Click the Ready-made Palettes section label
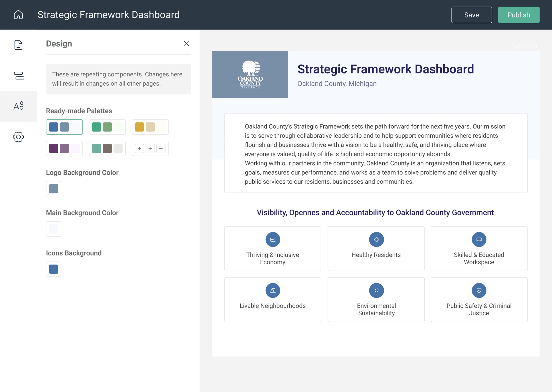The width and height of the screenshot is (552, 392). [79, 111]
